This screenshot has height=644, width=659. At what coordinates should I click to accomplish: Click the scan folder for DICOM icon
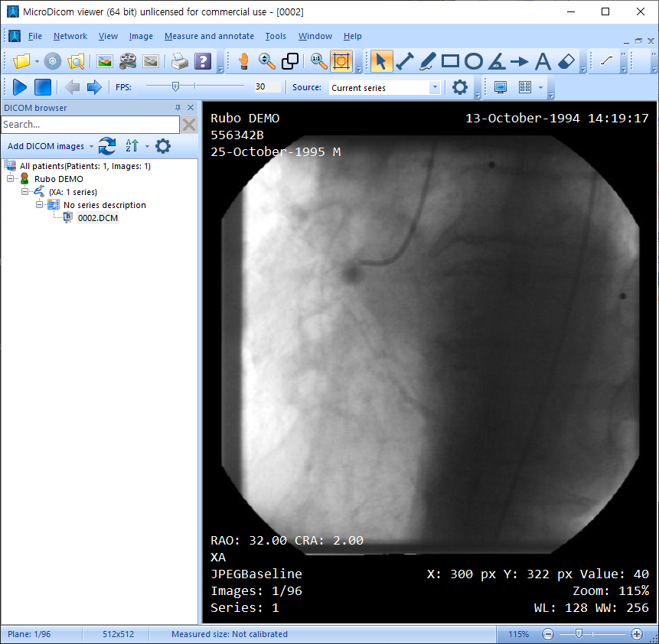pyautogui.click(x=76, y=61)
